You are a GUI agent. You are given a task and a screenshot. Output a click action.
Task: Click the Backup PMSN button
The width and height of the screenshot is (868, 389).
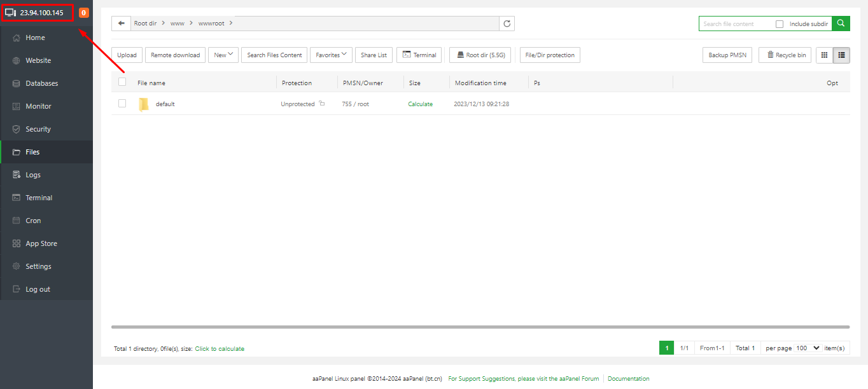pos(727,55)
